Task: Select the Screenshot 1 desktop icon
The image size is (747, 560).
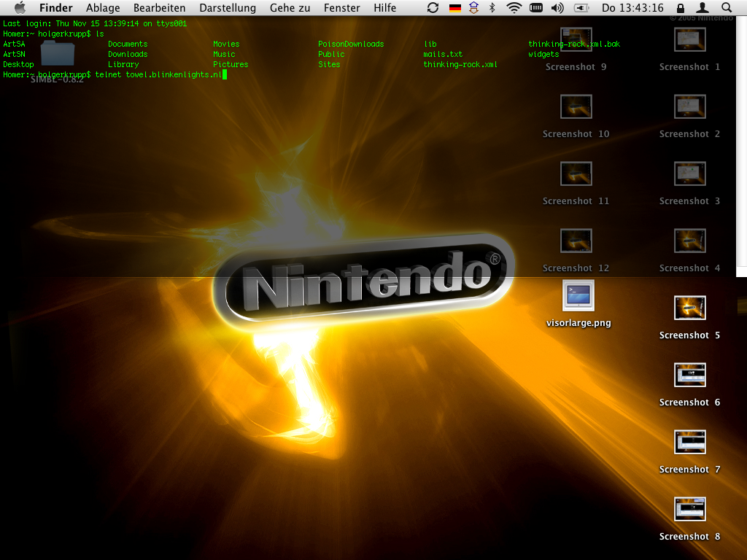Action: [689, 39]
